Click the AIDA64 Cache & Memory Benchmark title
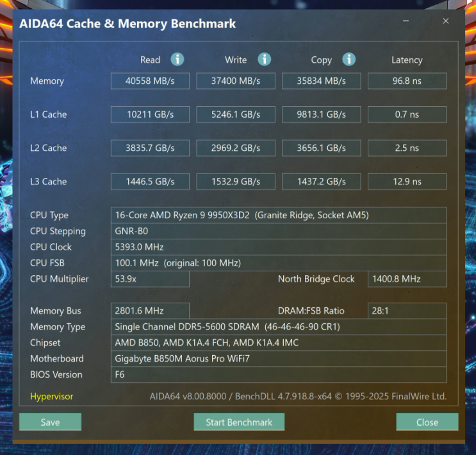This screenshot has width=476, height=455. click(x=127, y=24)
